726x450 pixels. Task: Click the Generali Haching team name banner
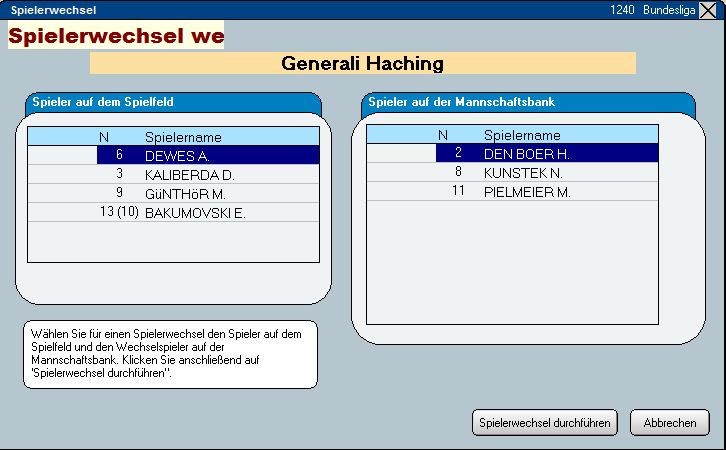[362, 64]
